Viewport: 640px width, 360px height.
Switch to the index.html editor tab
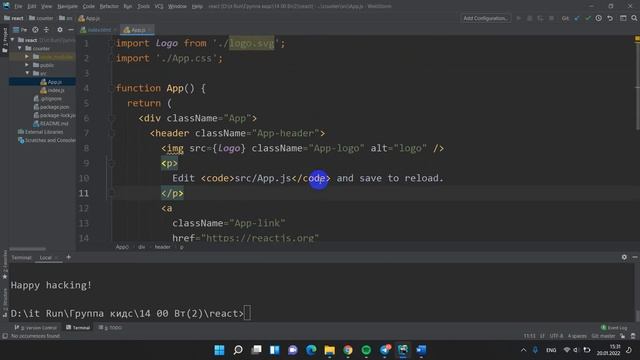98,30
